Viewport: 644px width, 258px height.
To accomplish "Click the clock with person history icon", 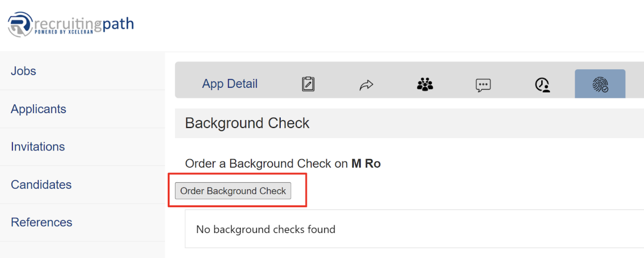I will 542,85.
